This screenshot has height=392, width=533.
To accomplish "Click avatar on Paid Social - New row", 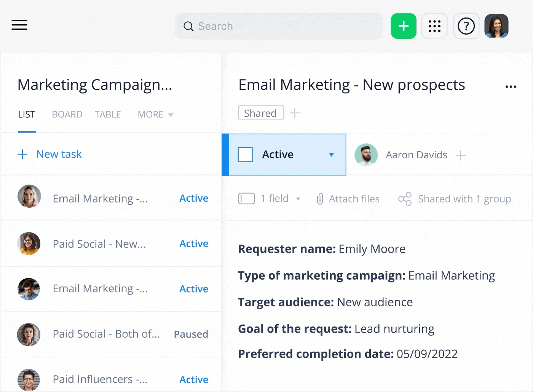I will [x=29, y=244].
